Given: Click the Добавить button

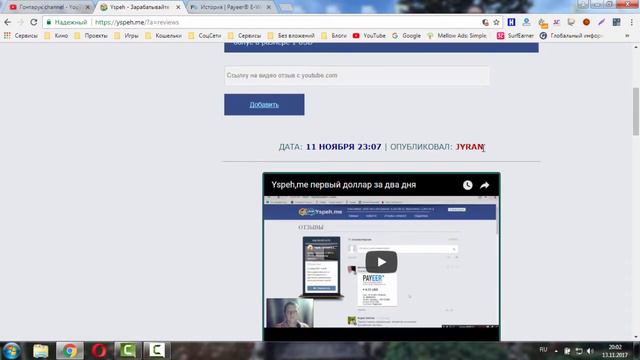Looking at the screenshot, I should (x=264, y=104).
